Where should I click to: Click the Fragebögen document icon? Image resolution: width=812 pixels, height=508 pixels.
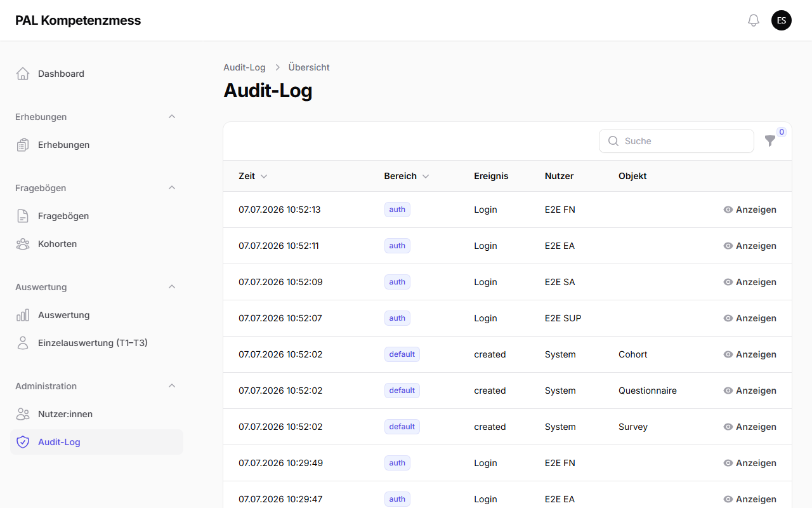coord(23,216)
